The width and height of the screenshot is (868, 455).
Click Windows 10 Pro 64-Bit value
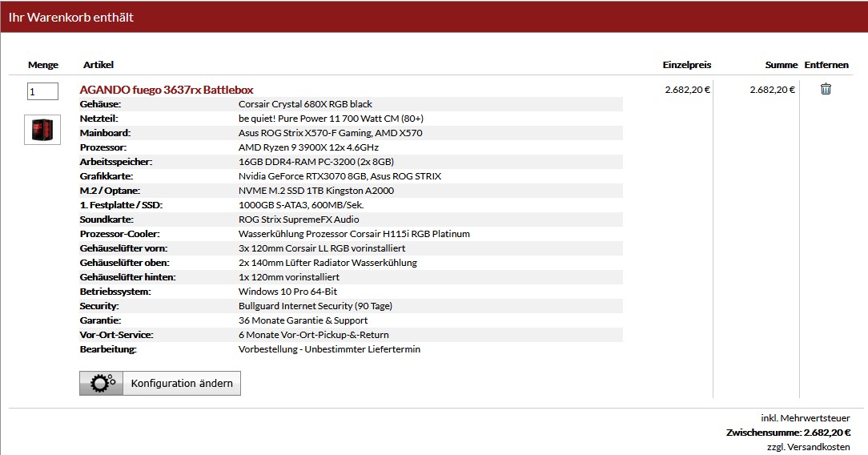click(287, 291)
